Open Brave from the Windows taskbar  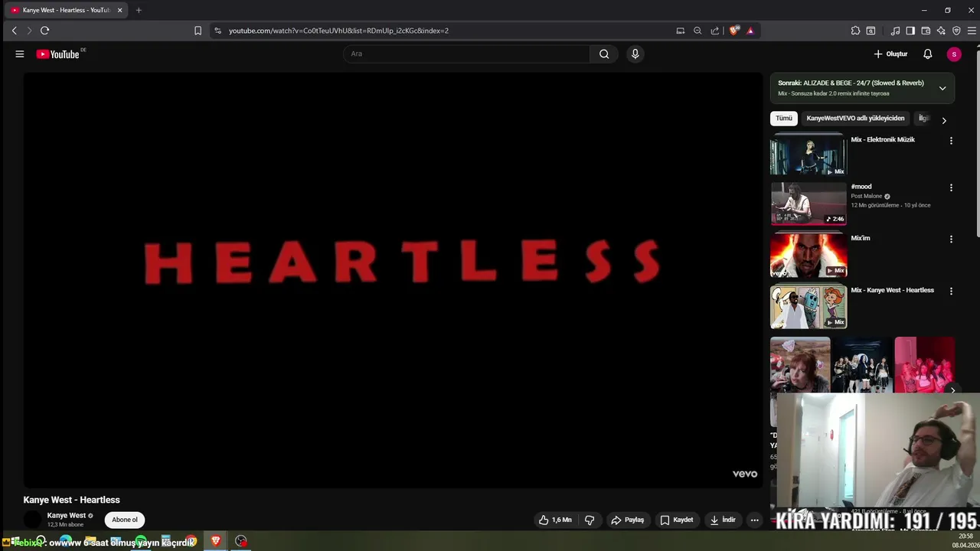pos(216,541)
